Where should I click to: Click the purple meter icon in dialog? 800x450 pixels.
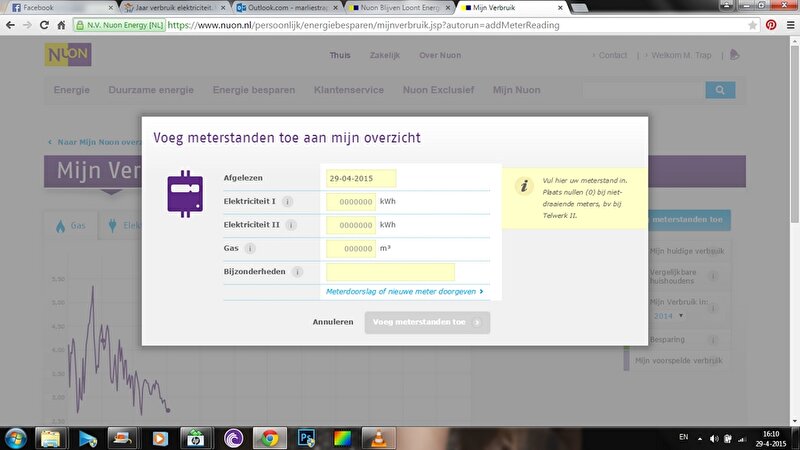(x=185, y=194)
